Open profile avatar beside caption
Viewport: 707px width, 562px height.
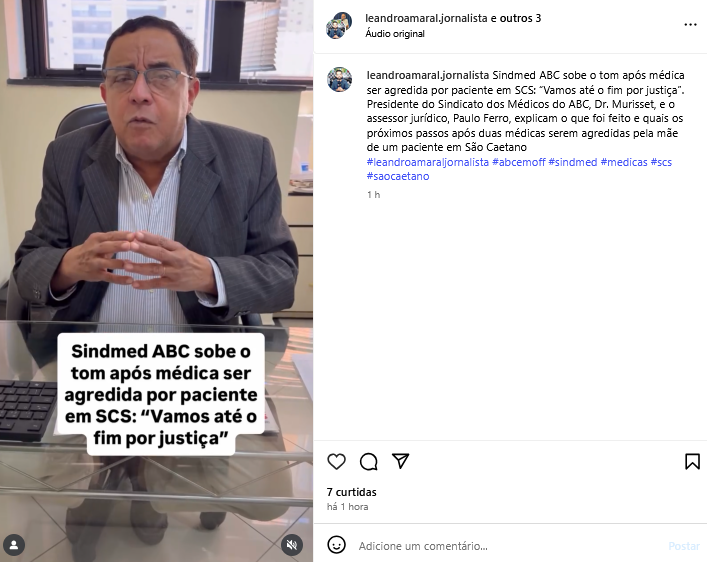340,80
